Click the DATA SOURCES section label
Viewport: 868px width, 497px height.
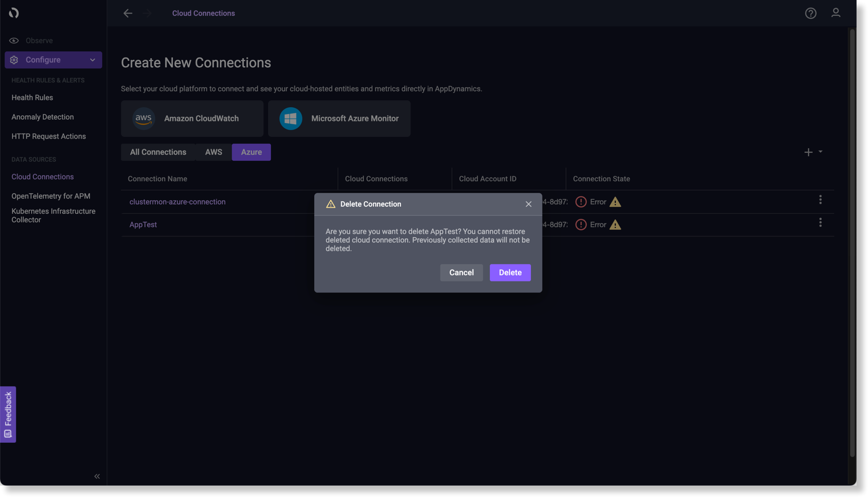pyautogui.click(x=34, y=160)
